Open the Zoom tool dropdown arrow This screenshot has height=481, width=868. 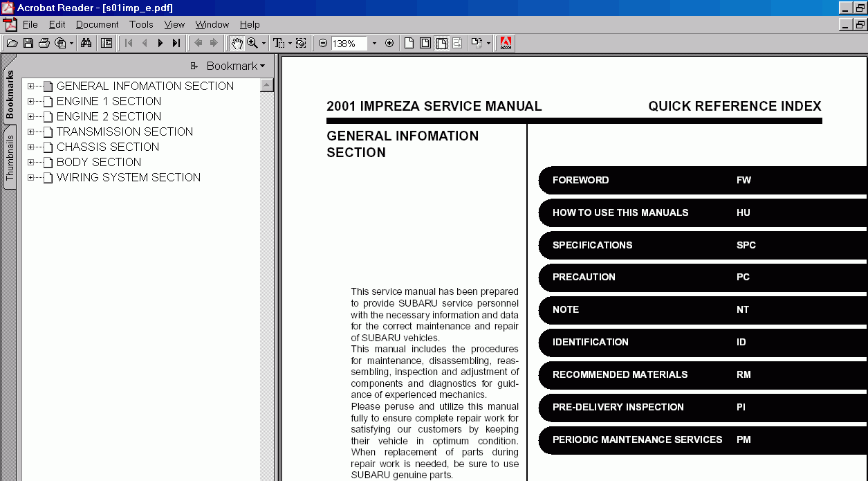tap(264, 44)
